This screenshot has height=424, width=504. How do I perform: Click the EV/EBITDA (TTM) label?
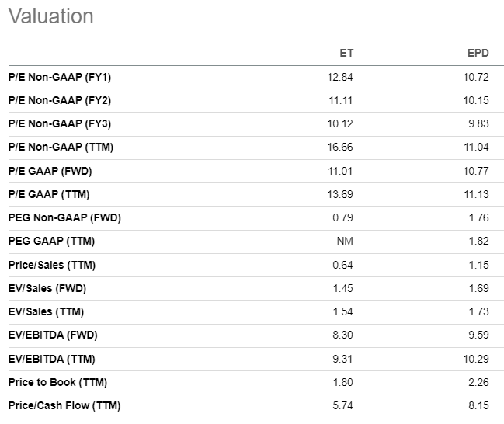pyautogui.click(x=52, y=359)
